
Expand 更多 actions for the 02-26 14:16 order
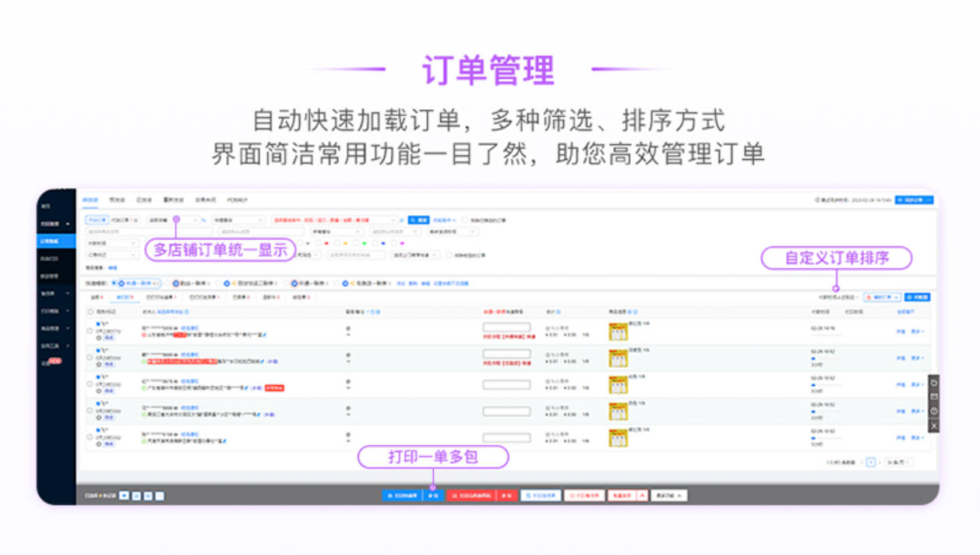(918, 331)
